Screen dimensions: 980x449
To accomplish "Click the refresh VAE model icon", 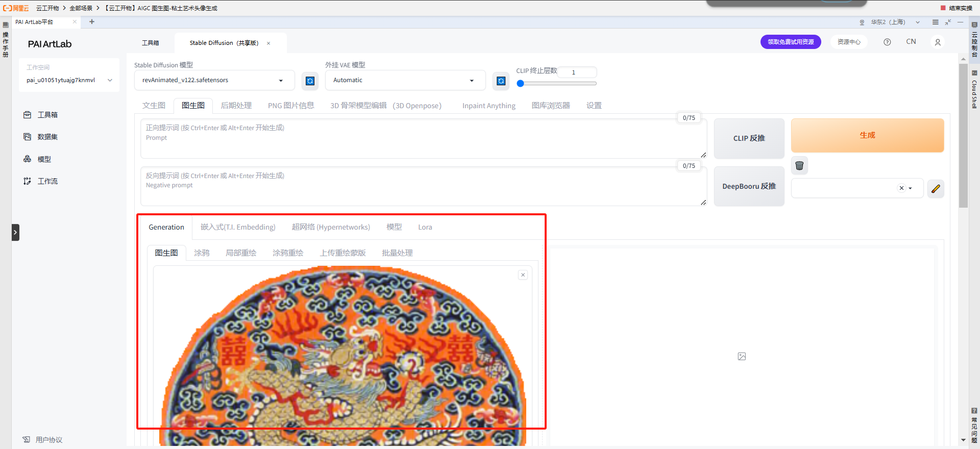I will [x=501, y=81].
